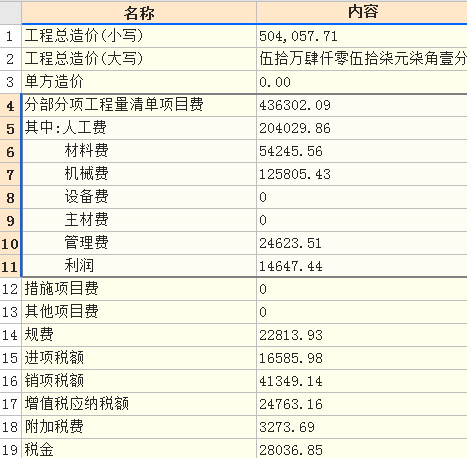Select the 利润 cell
This screenshot has height=458, width=467.
139,266
